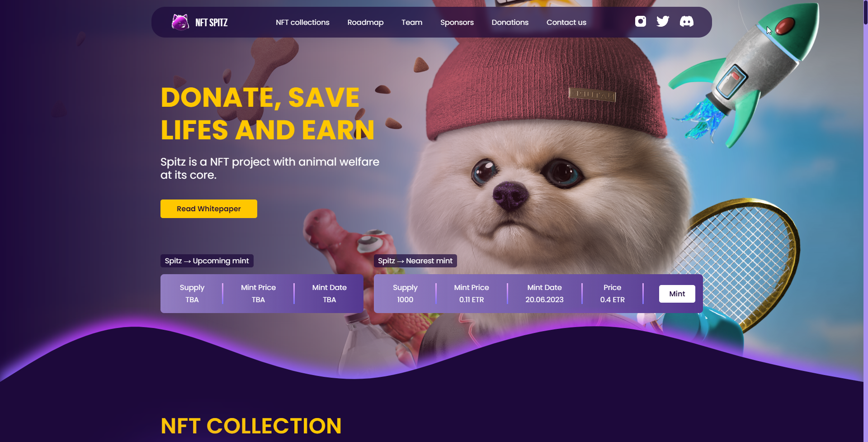Screen dimensions: 868x442
Task: Click the NFT SPITZ brand text
Action: pos(211,23)
